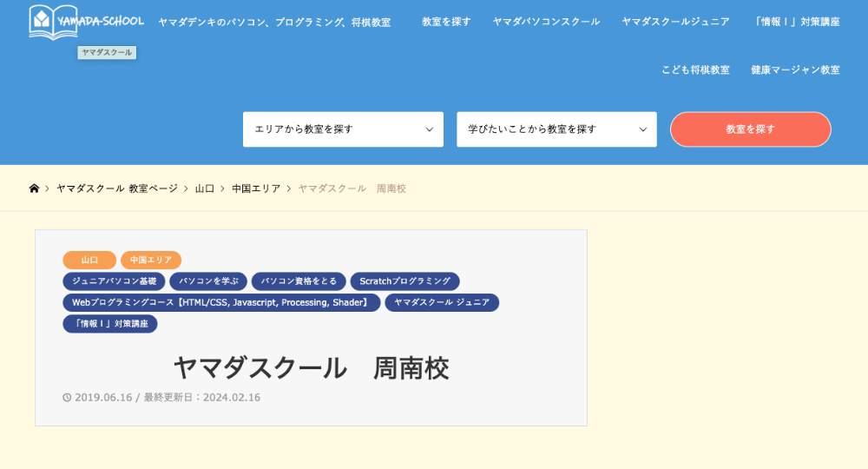Screen dimensions: 868x469
Task: Expand 学びたいことから教室を探す dropdown
Action: [557, 129]
